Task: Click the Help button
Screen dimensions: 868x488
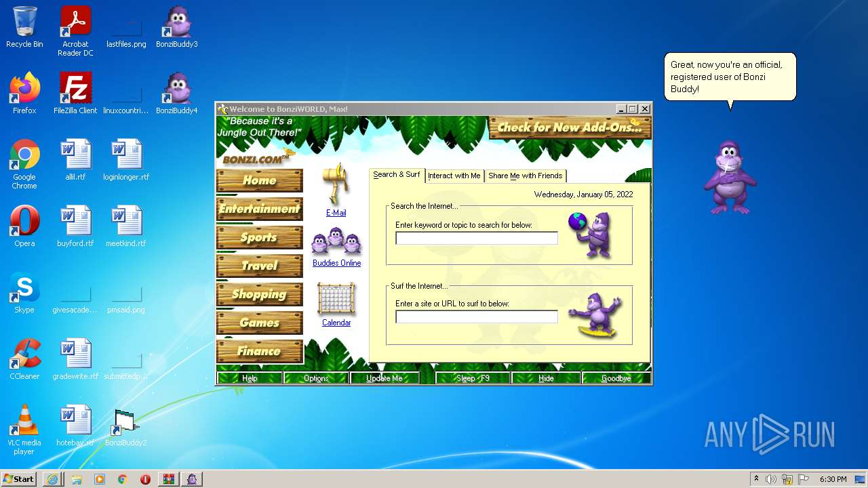Action: tap(250, 378)
